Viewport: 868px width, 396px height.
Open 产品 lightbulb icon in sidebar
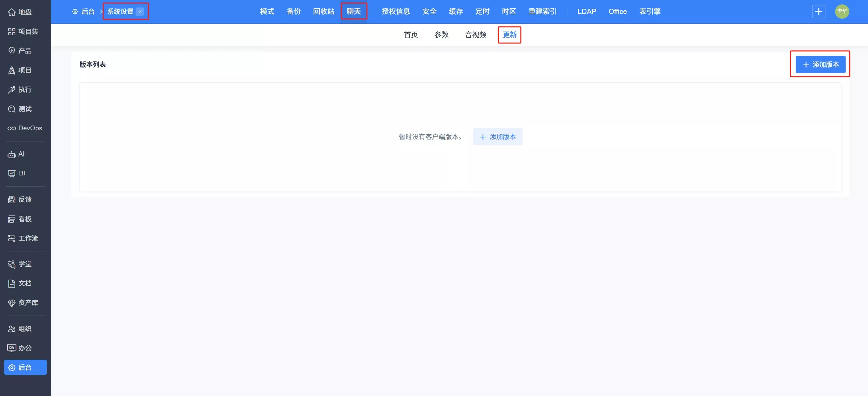pos(12,51)
